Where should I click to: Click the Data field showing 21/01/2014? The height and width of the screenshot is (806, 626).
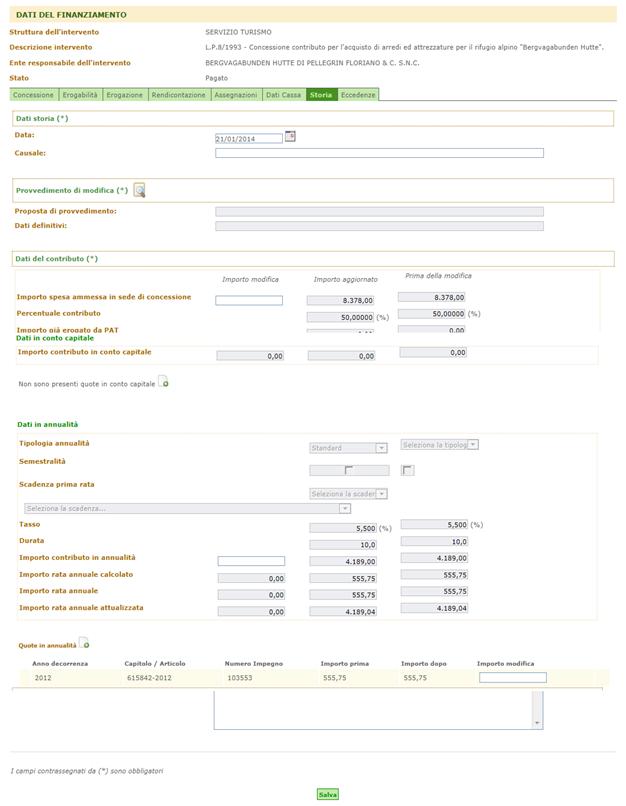249,139
